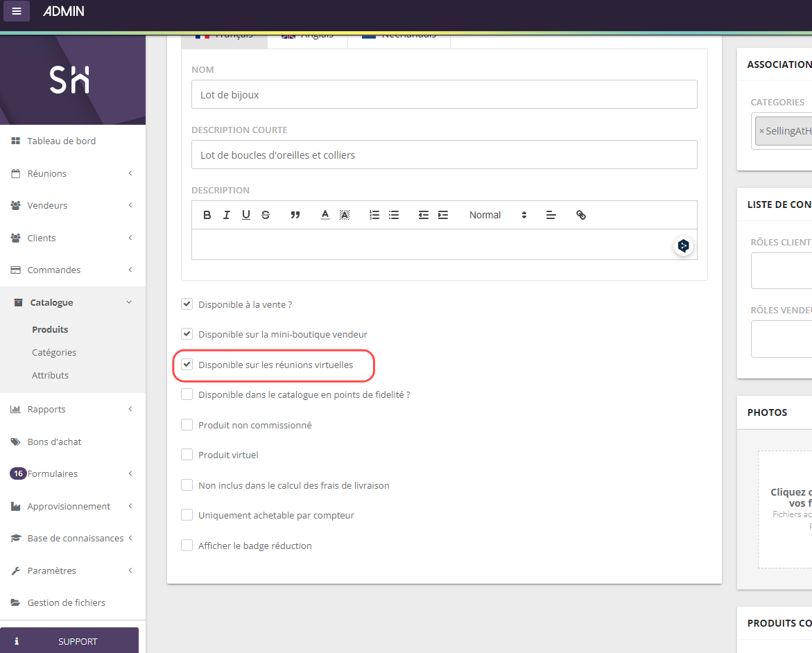The image size is (812, 653).
Task: Open the Normal heading size dropdown
Action: [498, 215]
